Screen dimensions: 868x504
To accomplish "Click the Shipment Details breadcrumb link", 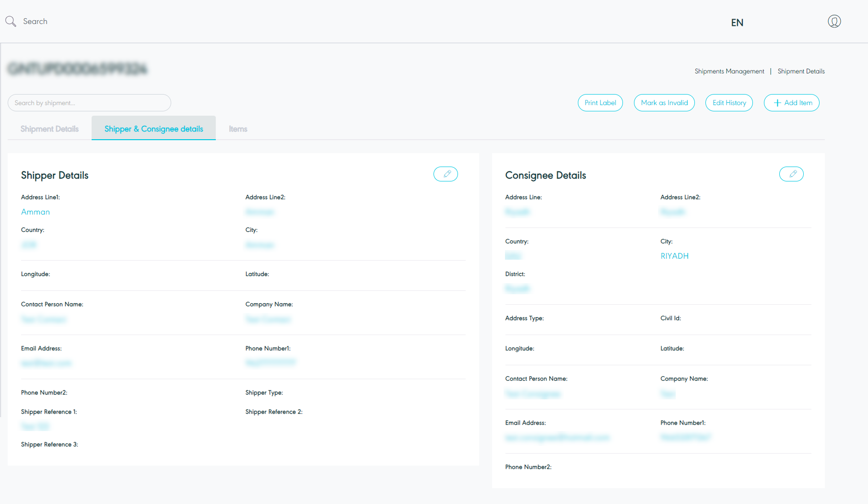I will pyautogui.click(x=801, y=71).
